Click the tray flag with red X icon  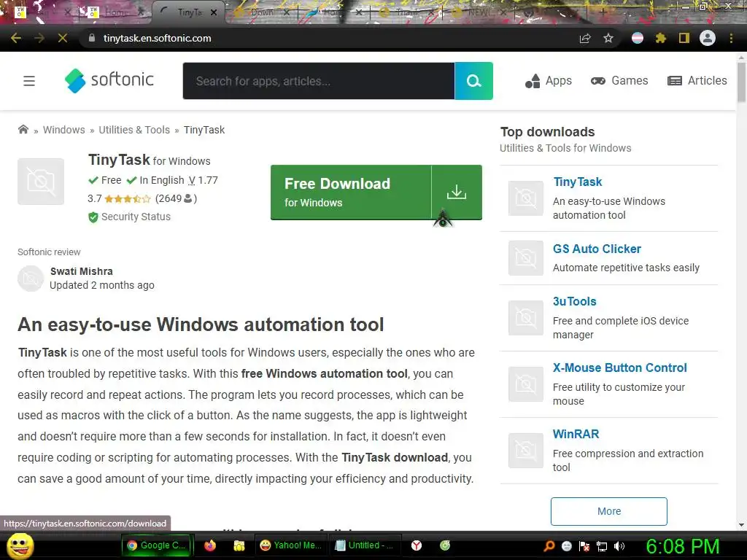(x=584, y=546)
